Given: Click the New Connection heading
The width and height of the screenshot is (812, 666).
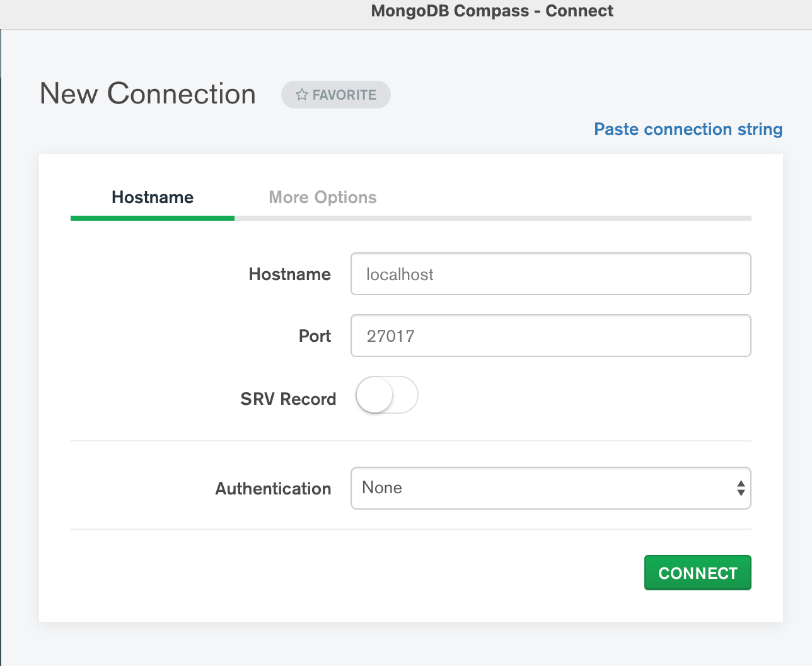Looking at the screenshot, I should [x=147, y=93].
